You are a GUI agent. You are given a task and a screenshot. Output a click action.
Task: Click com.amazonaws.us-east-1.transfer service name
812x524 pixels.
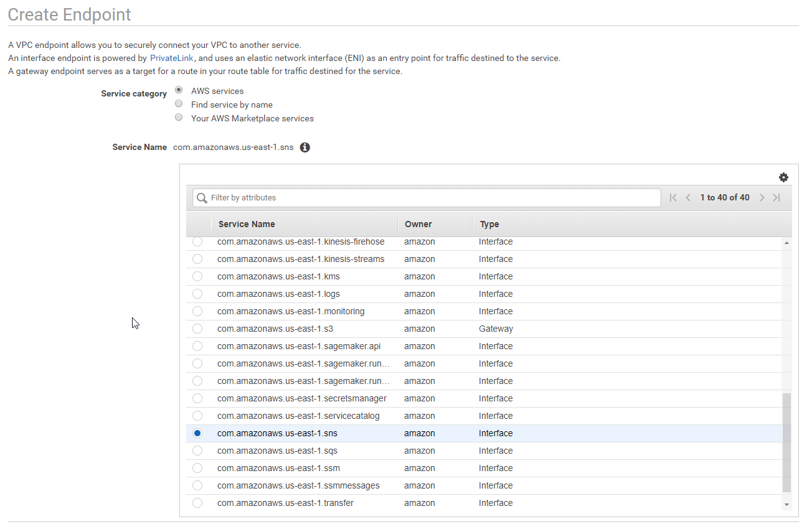[285, 503]
